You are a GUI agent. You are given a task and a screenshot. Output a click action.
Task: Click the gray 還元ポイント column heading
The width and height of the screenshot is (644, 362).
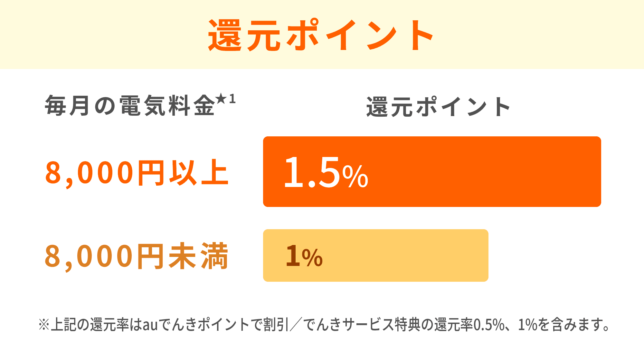(x=438, y=107)
